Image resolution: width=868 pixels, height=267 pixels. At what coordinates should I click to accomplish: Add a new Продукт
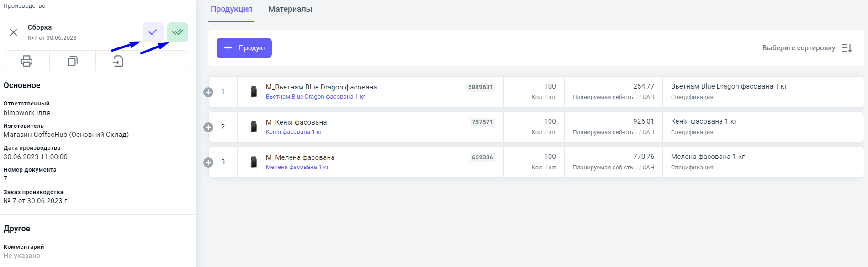(x=244, y=48)
